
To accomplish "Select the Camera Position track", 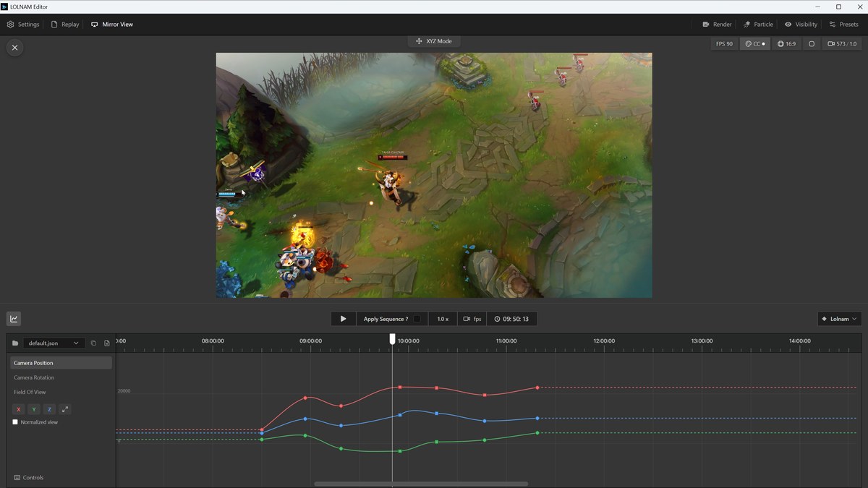I will click(61, 363).
